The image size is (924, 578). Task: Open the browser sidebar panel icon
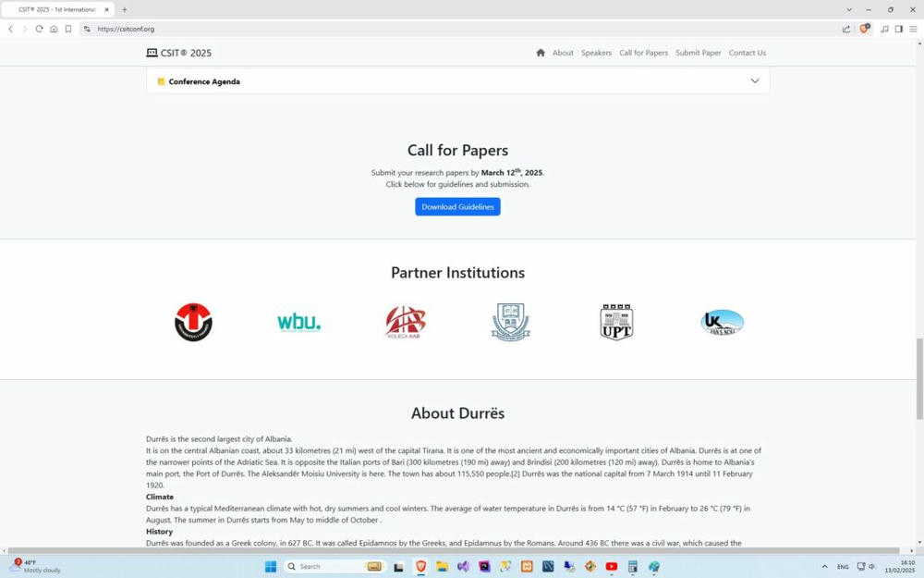(x=898, y=29)
